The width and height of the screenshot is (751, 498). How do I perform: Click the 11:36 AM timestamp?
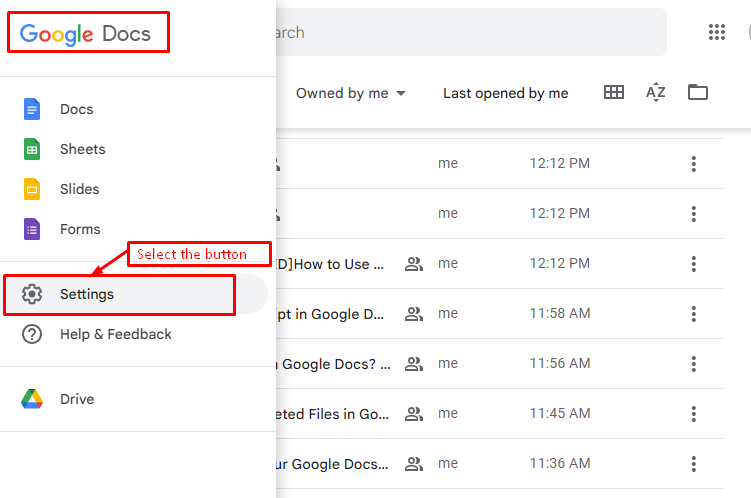[x=560, y=463]
